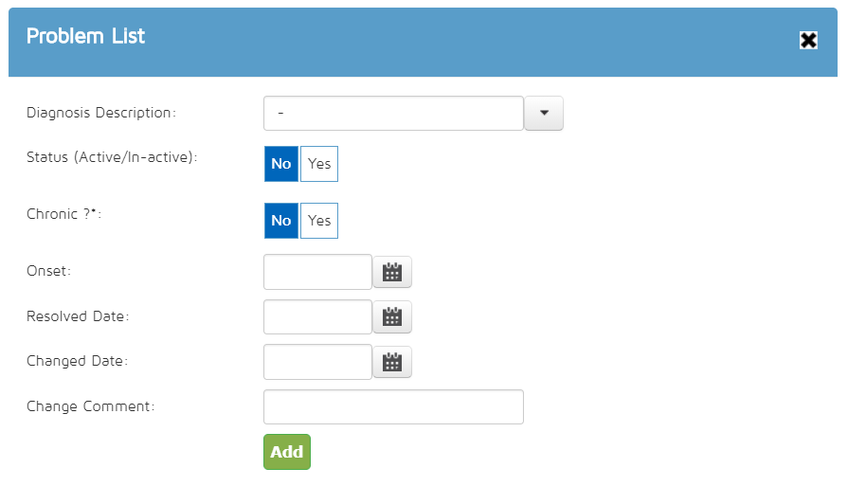Open the Onset date calendar picker
Image resolution: width=848 pixels, height=504 pixels.
pyautogui.click(x=392, y=273)
